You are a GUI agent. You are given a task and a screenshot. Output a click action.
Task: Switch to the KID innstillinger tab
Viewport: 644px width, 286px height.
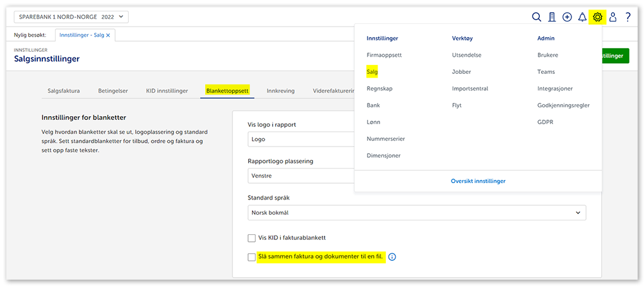[167, 91]
